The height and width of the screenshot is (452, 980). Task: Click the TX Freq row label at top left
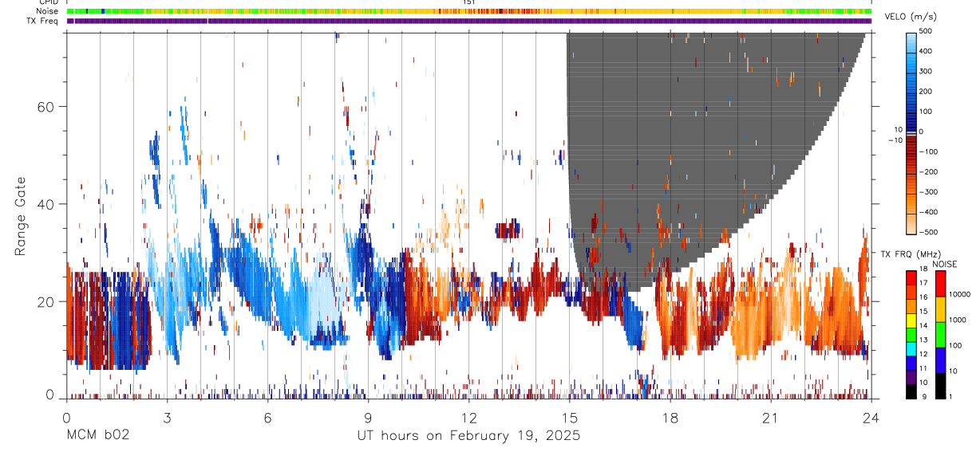click(x=44, y=21)
